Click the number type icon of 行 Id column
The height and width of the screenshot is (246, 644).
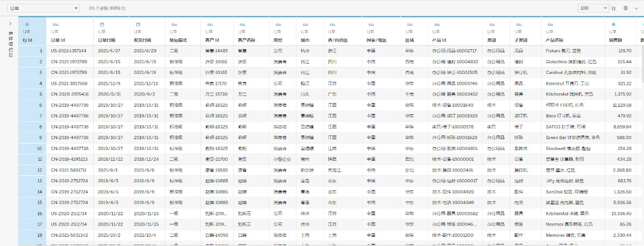pyautogui.click(x=27, y=25)
